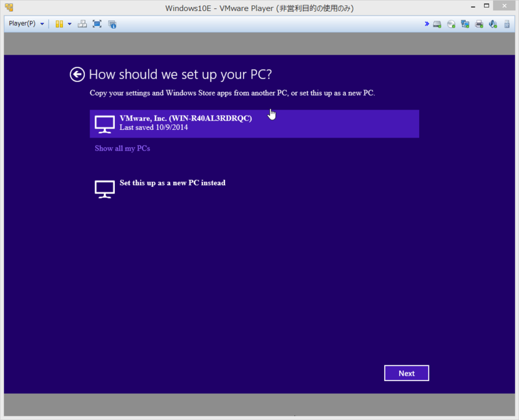Screen dimensions: 519x420
Task: Click the network adapter device icon
Action: pyautogui.click(x=465, y=24)
